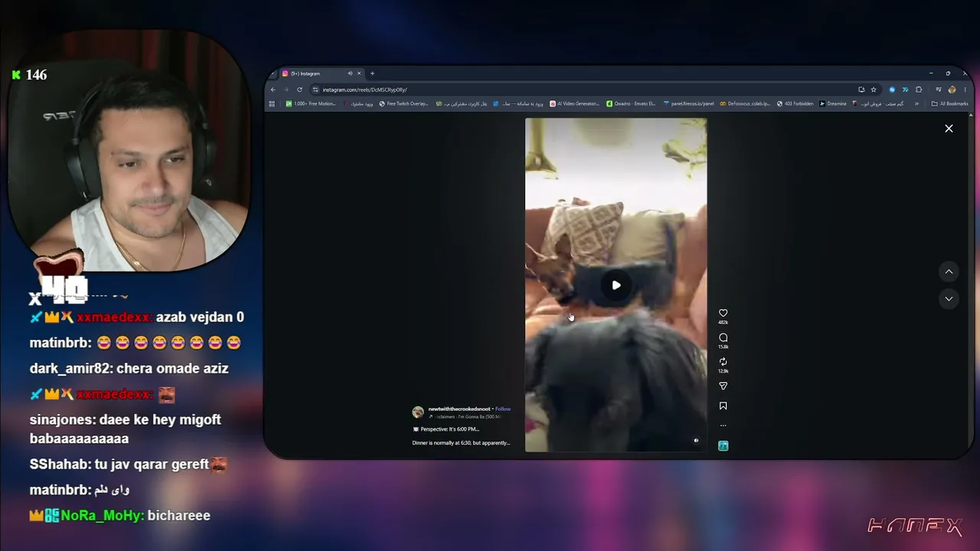Open the 'panel.fireops.io/panel' bookmark

[689, 103]
